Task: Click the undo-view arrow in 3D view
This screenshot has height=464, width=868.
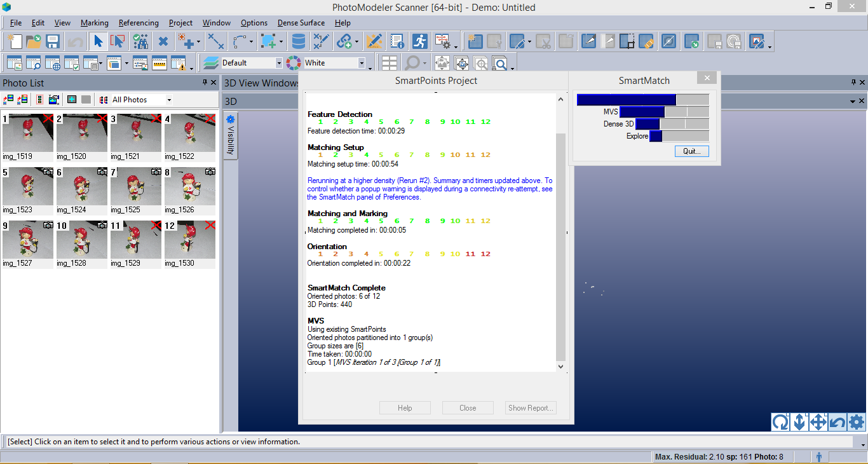Action: click(837, 422)
